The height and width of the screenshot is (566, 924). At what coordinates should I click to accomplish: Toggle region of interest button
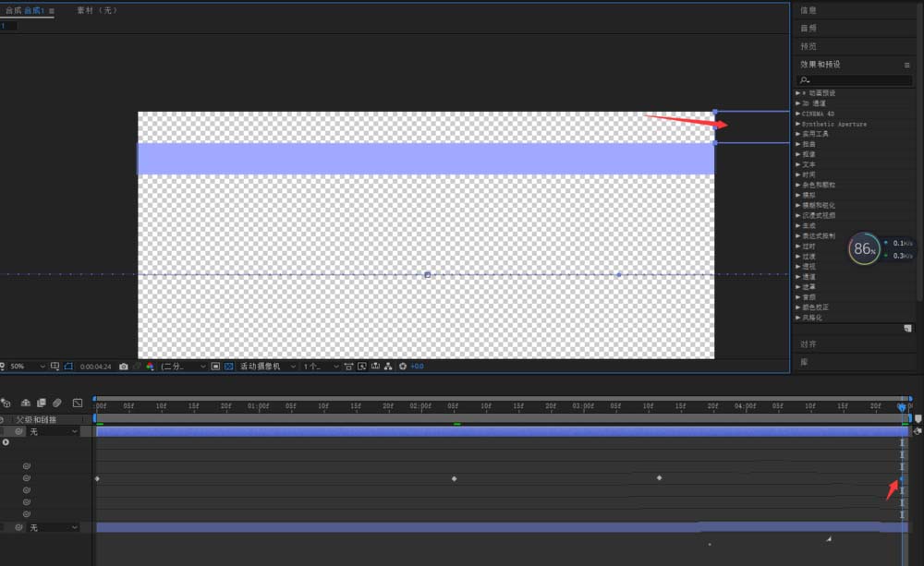(x=215, y=367)
